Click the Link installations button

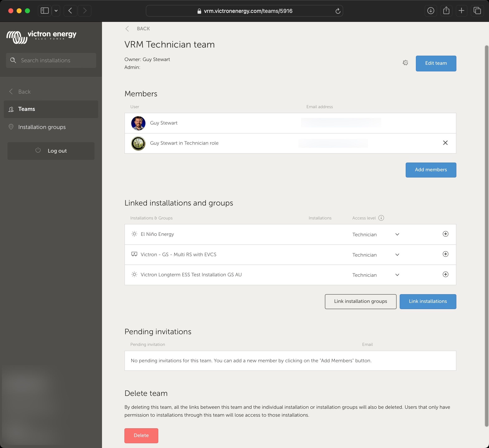coord(428,301)
